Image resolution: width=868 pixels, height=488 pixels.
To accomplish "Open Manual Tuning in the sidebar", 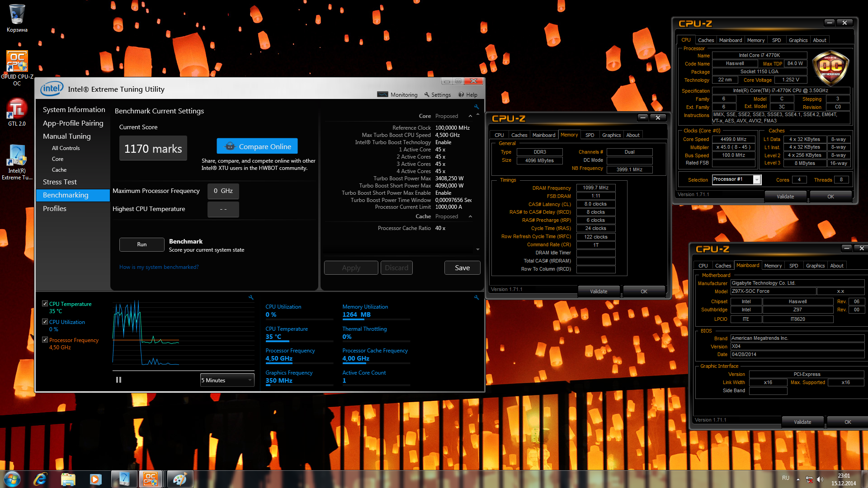I will coord(66,136).
